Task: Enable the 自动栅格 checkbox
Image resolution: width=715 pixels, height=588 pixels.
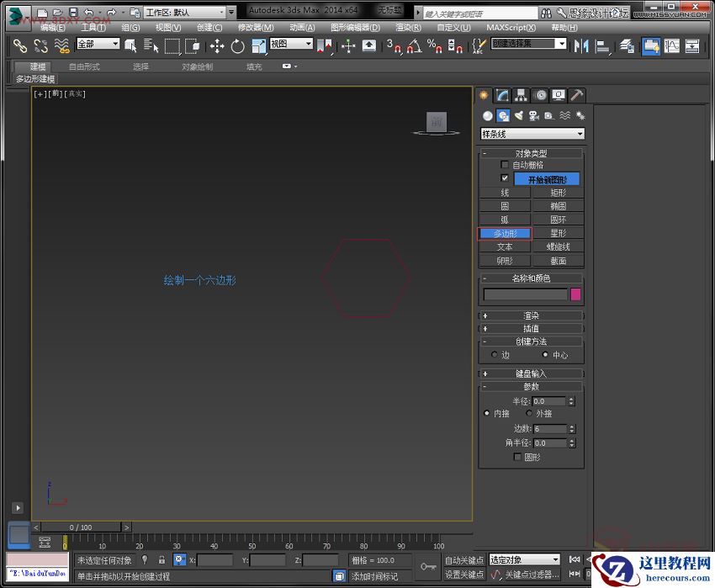Action: tap(504, 165)
